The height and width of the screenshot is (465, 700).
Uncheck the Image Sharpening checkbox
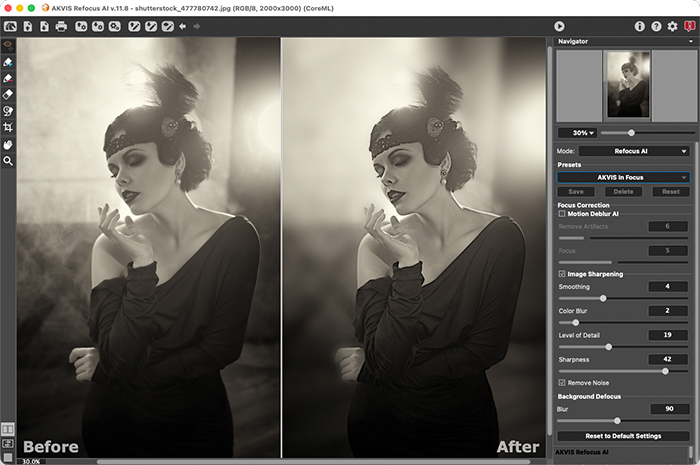point(562,274)
